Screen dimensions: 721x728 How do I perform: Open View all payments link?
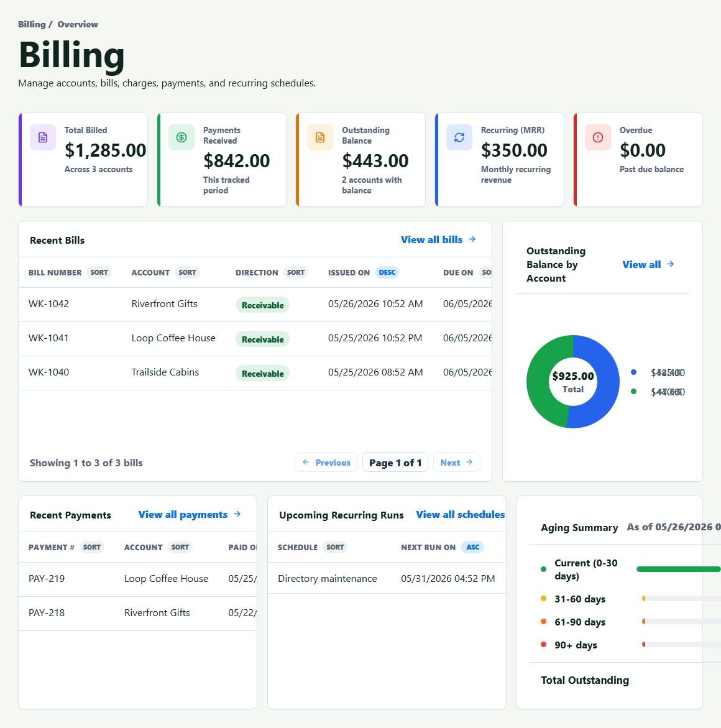pyautogui.click(x=190, y=514)
